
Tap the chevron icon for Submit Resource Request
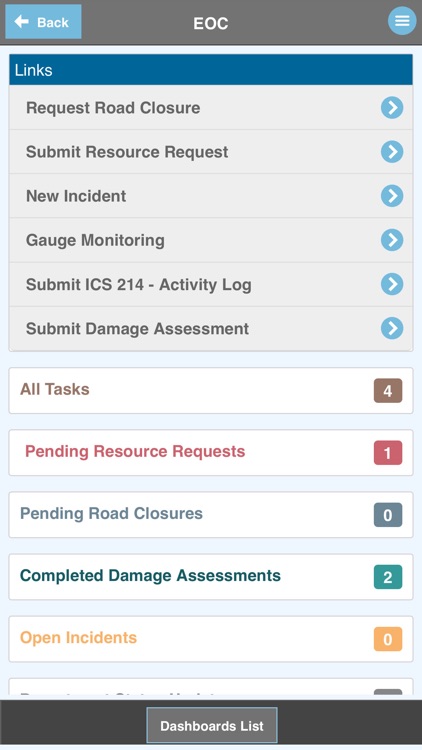click(392, 152)
